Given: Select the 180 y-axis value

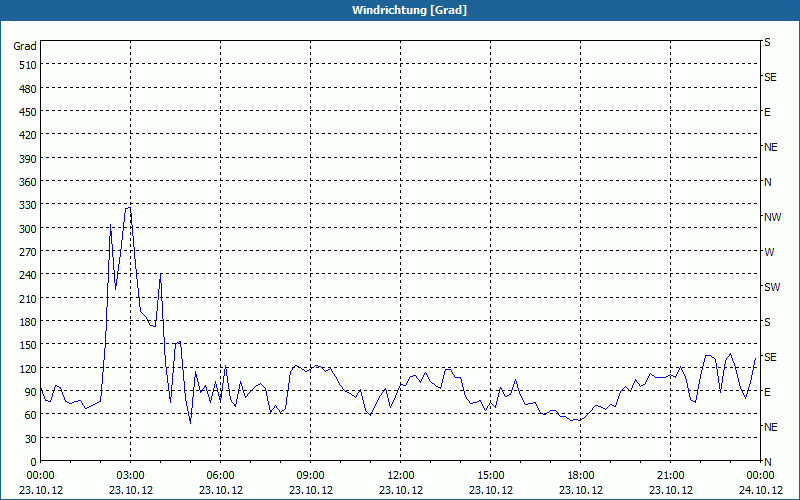Looking at the screenshot, I should pyautogui.click(x=28, y=322).
